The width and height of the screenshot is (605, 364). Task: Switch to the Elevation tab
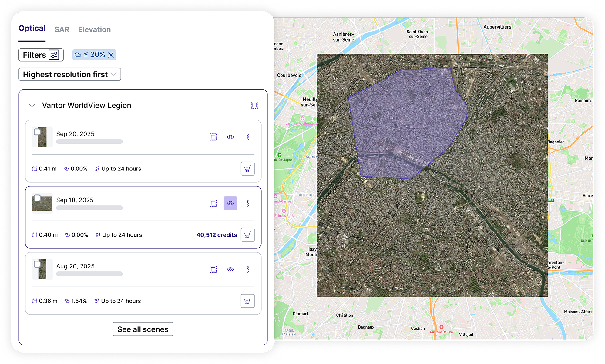[94, 29]
